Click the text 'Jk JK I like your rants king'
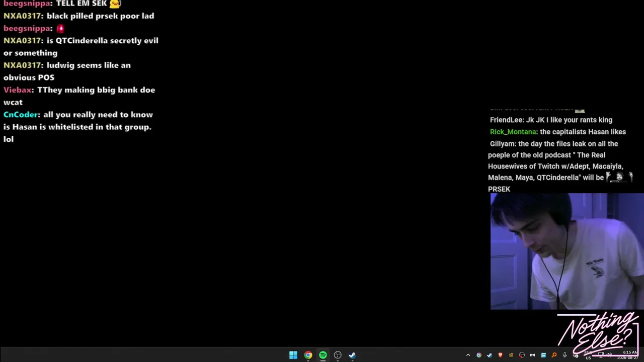Screen dimensions: 644x362 [x=569, y=120]
